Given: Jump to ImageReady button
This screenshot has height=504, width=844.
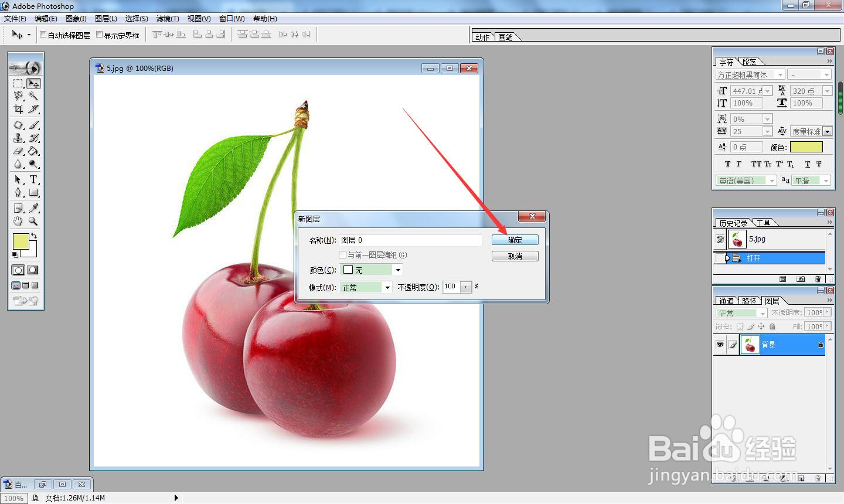Looking at the screenshot, I should pos(25,301).
